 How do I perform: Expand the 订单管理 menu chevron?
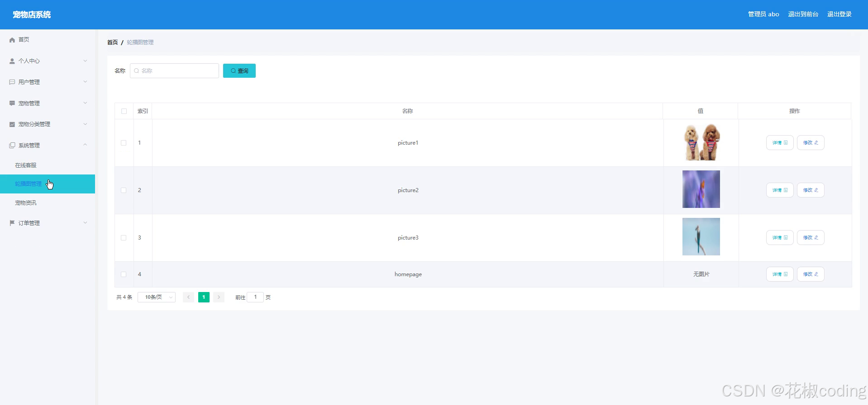coord(85,223)
